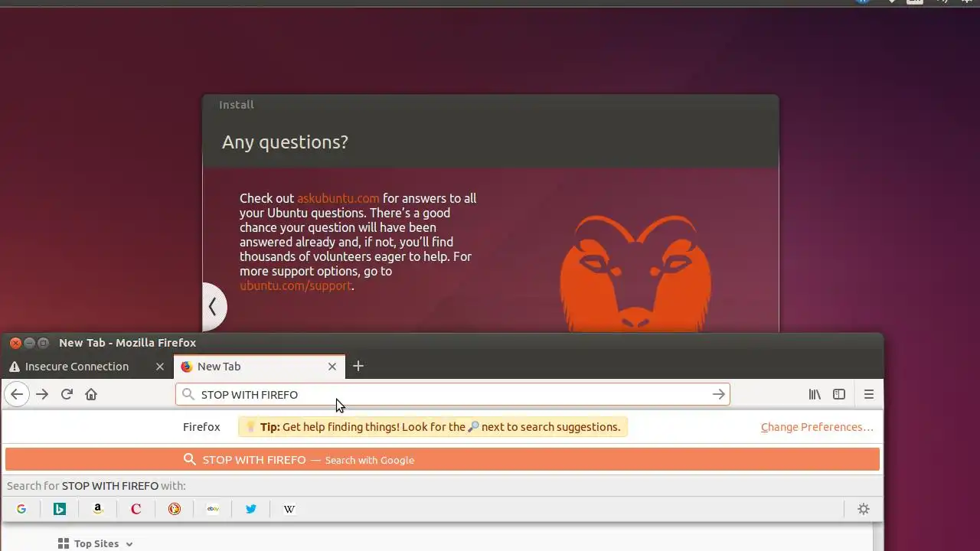Open the Firefox home page icon
Screen dimensions: 980x551
coord(91,394)
